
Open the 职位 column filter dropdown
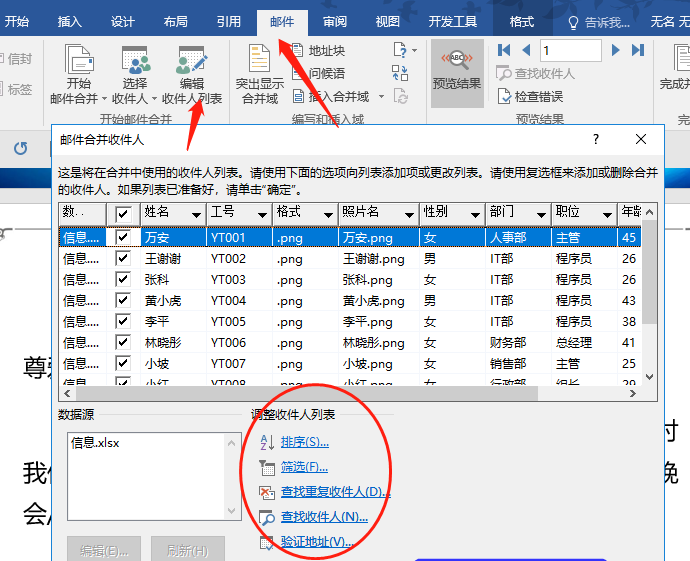(x=607, y=215)
